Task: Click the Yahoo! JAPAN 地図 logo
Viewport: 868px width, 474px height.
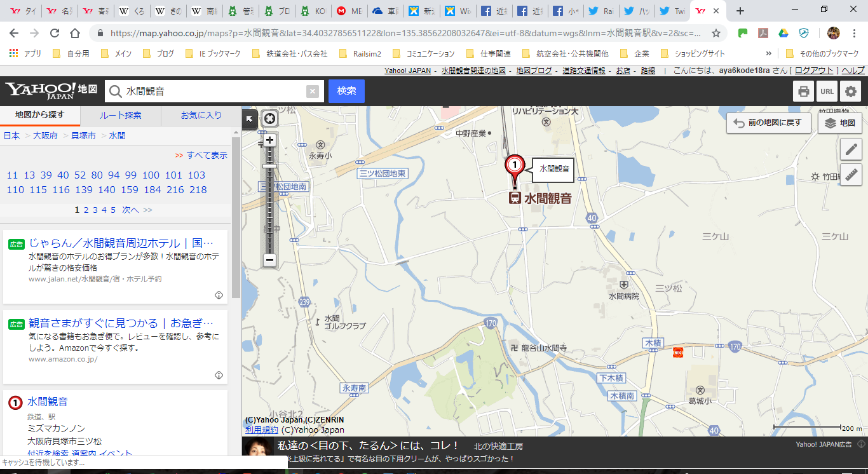Action: point(52,91)
